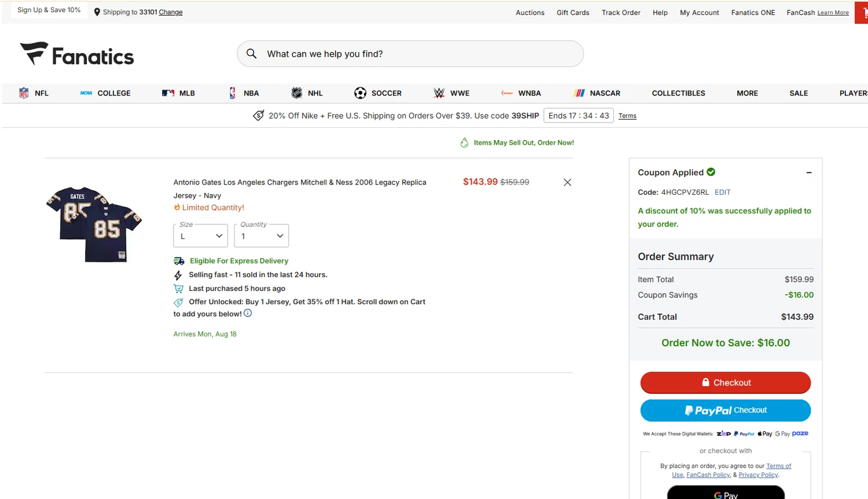Click 'Arrives Mon, Aug 18' text

click(205, 334)
